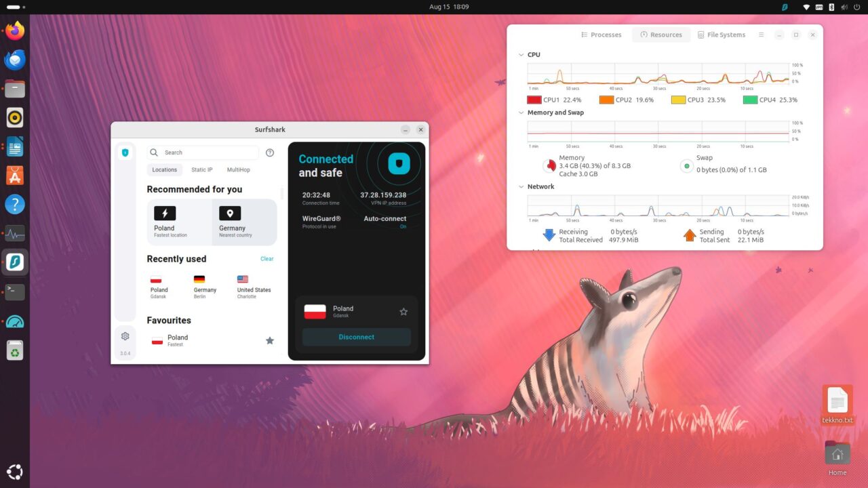Focus System Monitor from the dock
Viewport: 868px width, 488px height.
(x=15, y=233)
